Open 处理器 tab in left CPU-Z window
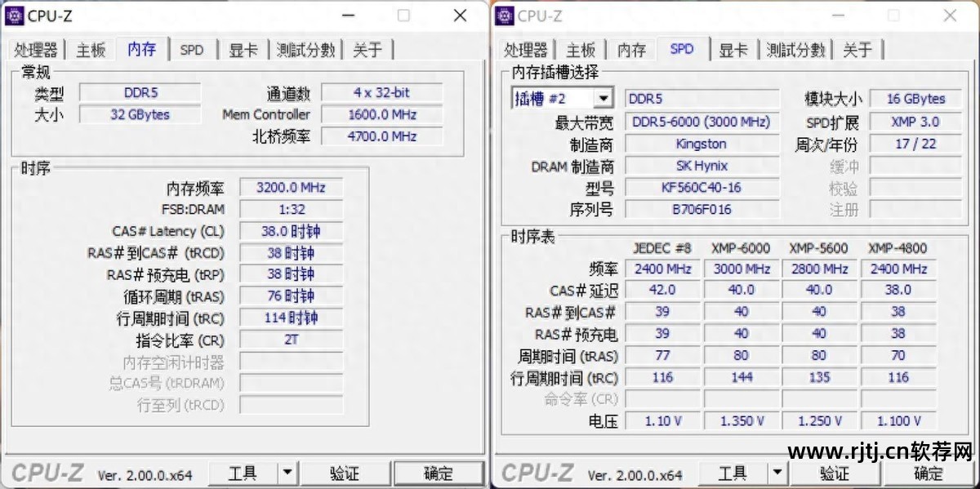 click(x=36, y=50)
